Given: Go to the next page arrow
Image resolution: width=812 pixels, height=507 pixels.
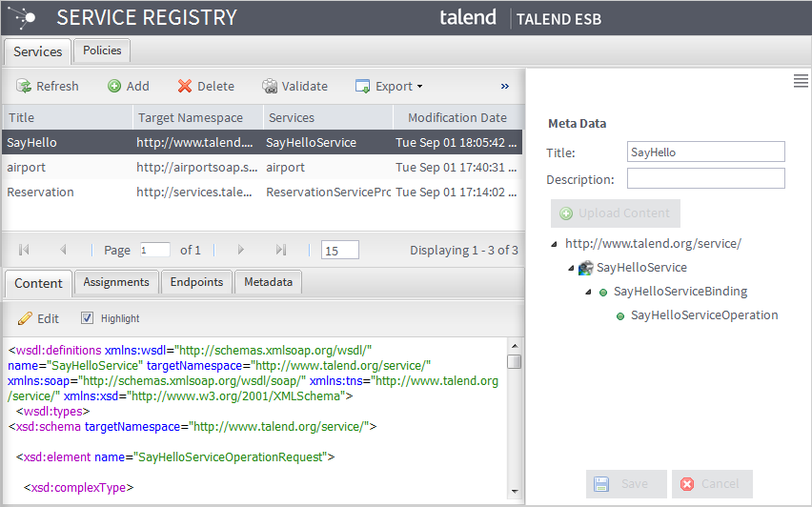Looking at the screenshot, I should (241, 250).
